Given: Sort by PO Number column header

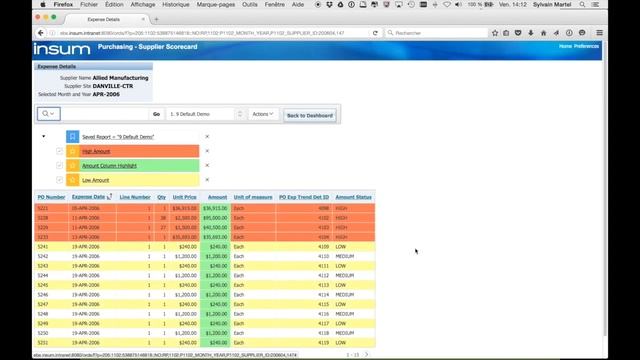Looking at the screenshot, I should (51, 197).
